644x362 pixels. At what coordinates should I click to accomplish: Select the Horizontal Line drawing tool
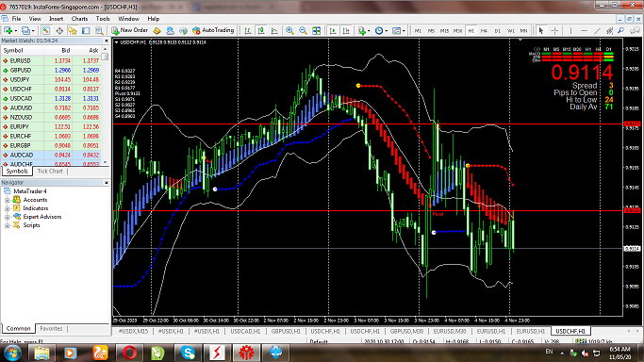click(x=584, y=30)
